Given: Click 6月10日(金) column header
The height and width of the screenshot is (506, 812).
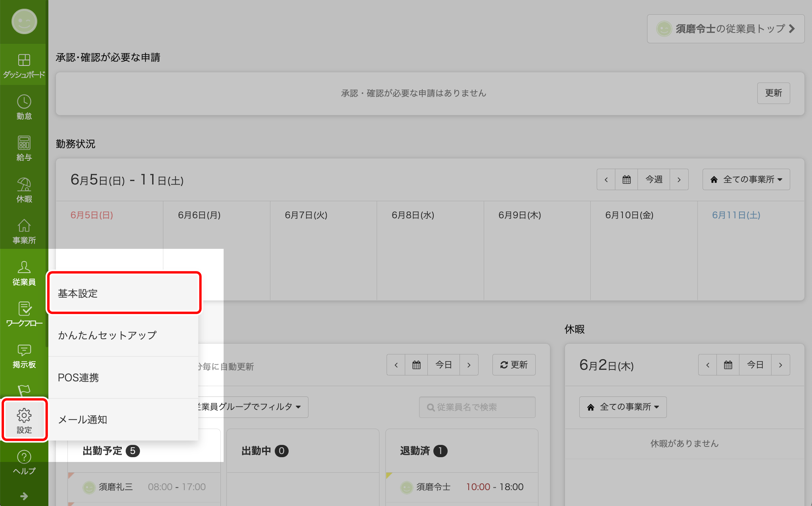Looking at the screenshot, I should point(629,215).
